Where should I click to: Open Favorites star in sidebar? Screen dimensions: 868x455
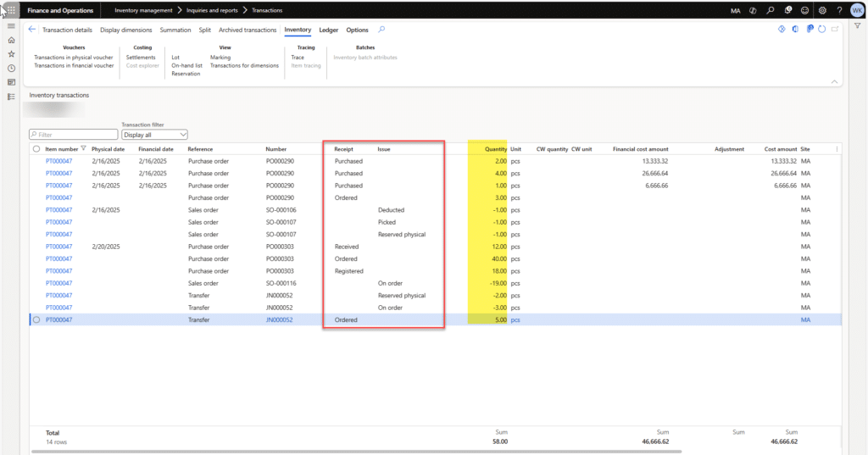[11, 54]
